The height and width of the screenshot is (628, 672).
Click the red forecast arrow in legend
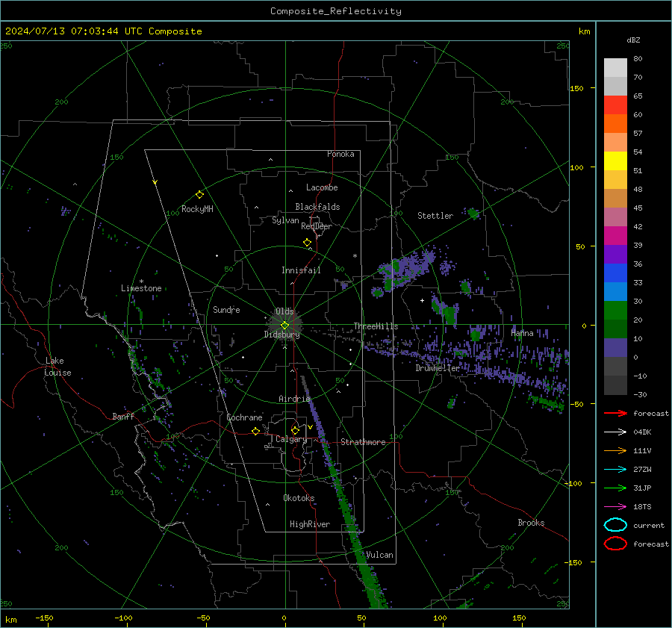click(615, 413)
